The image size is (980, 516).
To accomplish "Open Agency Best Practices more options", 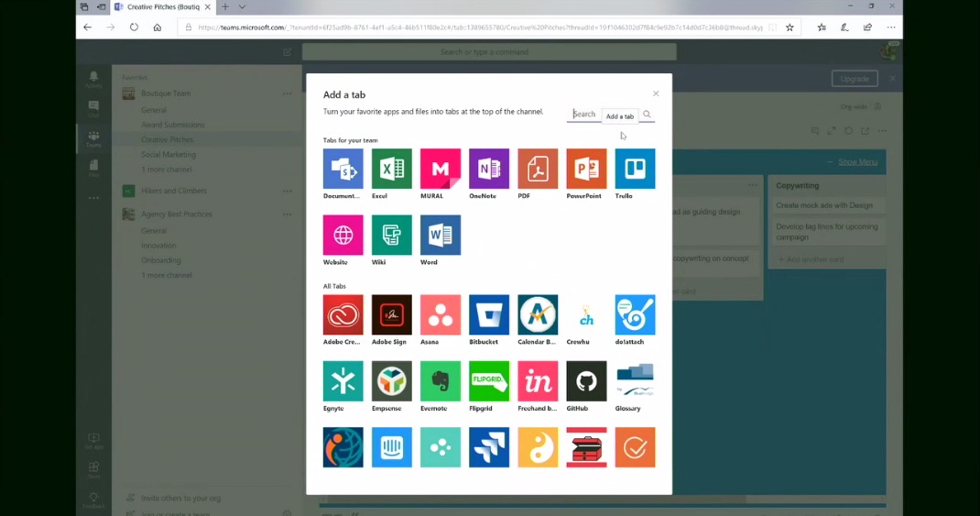I will click(x=287, y=214).
